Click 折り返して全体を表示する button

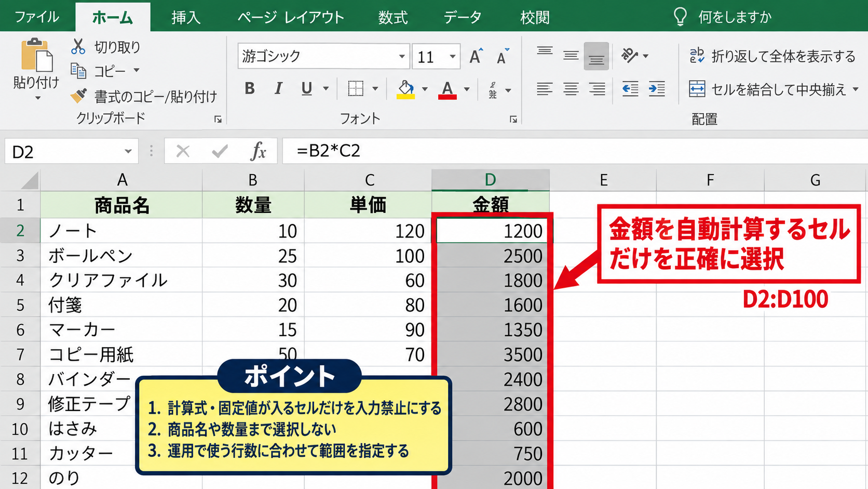(x=772, y=56)
